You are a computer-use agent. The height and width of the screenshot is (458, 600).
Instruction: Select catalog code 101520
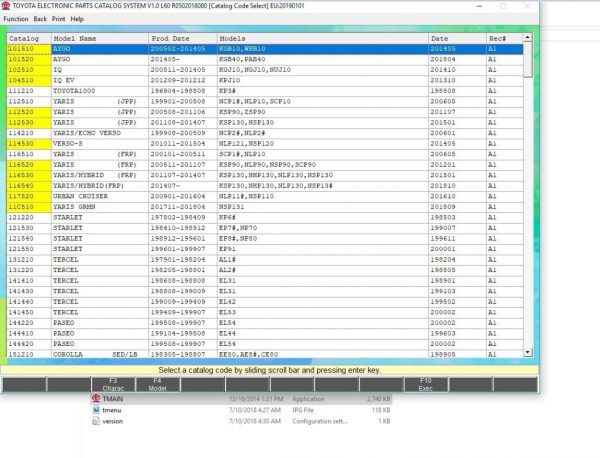[29, 59]
